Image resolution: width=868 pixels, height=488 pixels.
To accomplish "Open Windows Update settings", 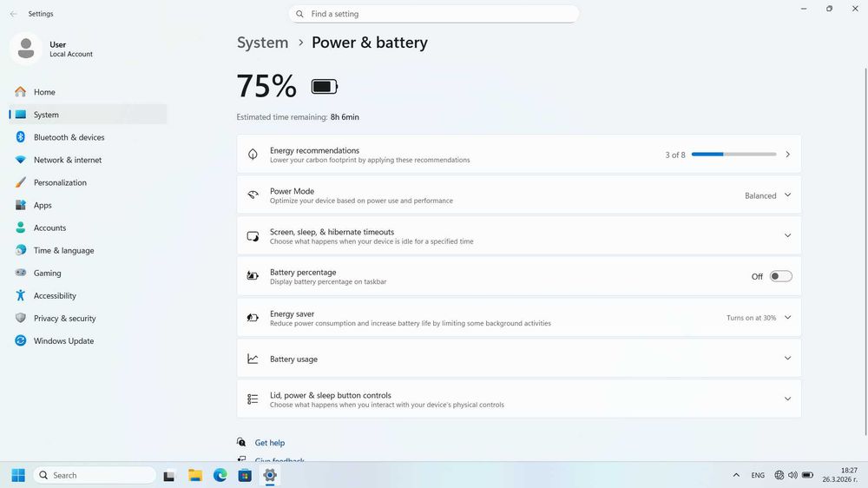I will (88, 341).
